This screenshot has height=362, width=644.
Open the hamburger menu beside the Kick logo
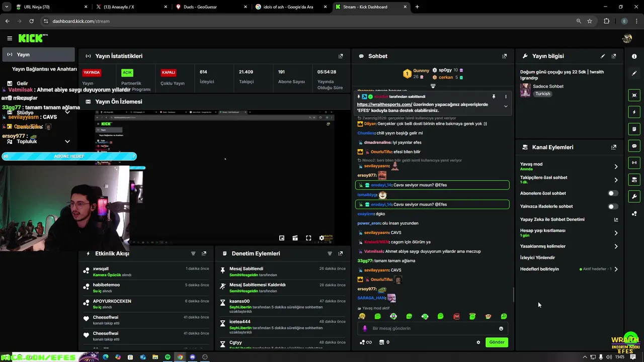point(10,38)
